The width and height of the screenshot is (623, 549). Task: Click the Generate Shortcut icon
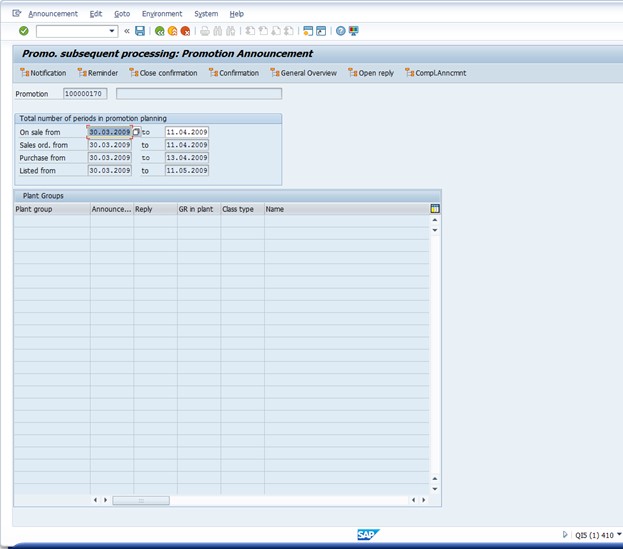click(321, 31)
